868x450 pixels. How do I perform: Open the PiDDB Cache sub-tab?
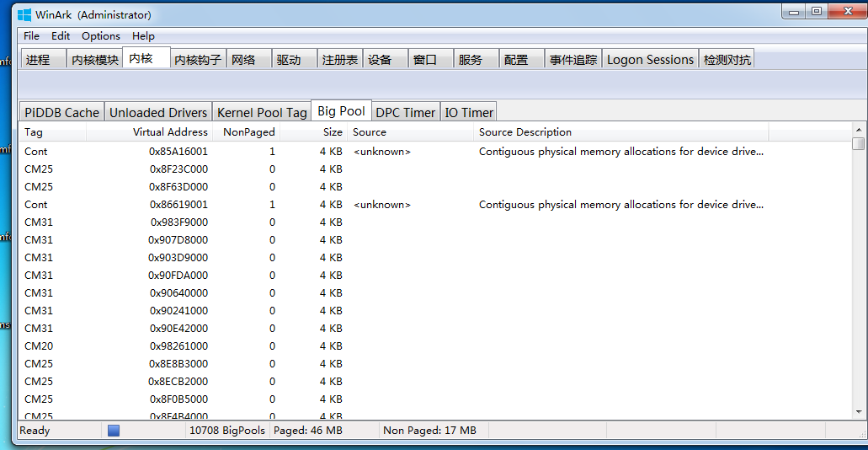pos(61,113)
